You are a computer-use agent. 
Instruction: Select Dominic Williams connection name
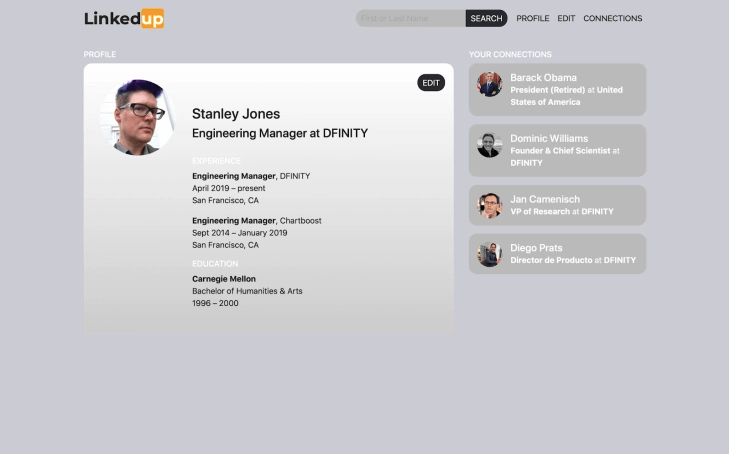[x=549, y=138]
